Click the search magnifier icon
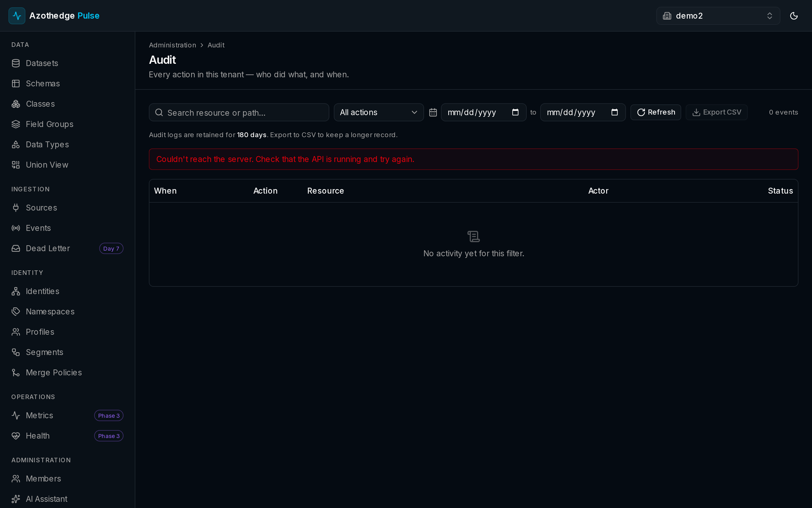This screenshot has width=812, height=508. pyautogui.click(x=159, y=113)
